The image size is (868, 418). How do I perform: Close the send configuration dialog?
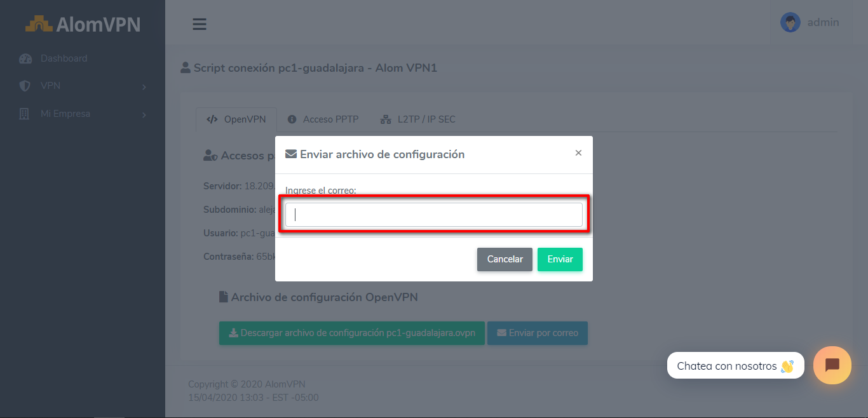(x=578, y=153)
